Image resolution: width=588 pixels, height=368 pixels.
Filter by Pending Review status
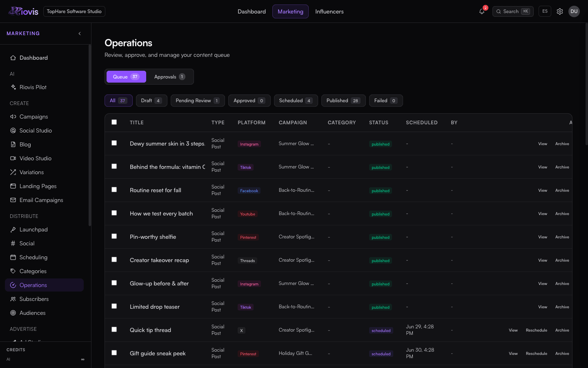[198, 101]
